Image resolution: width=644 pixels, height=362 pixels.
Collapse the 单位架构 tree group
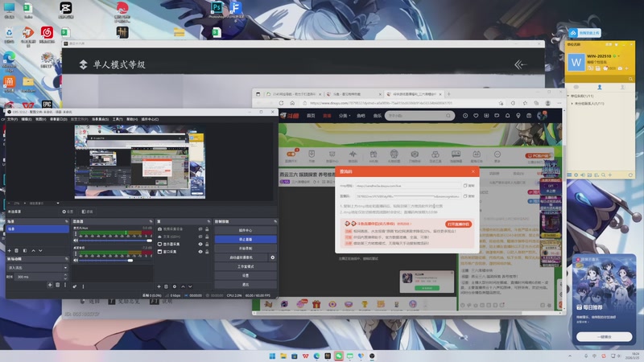point(568,96)
